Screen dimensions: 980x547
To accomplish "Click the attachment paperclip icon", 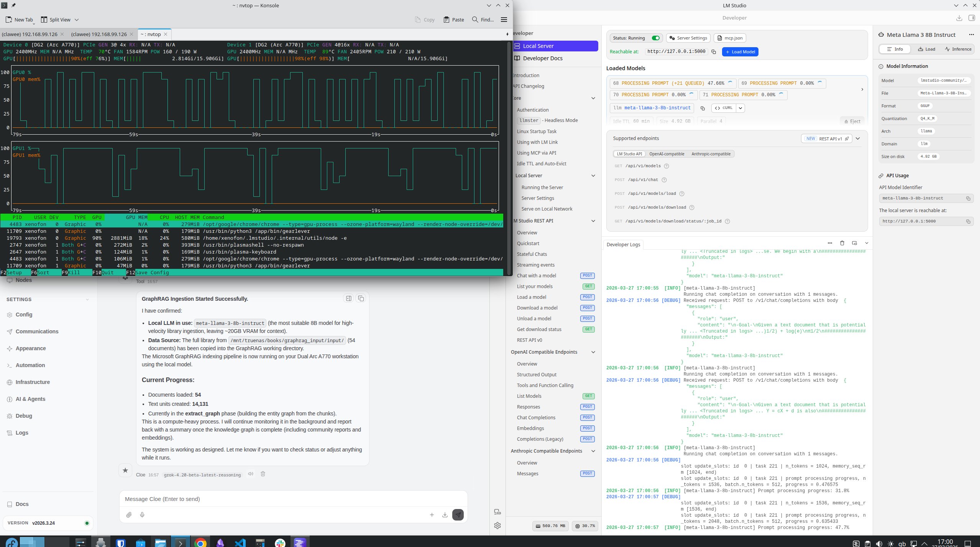I will pos(129,515).
